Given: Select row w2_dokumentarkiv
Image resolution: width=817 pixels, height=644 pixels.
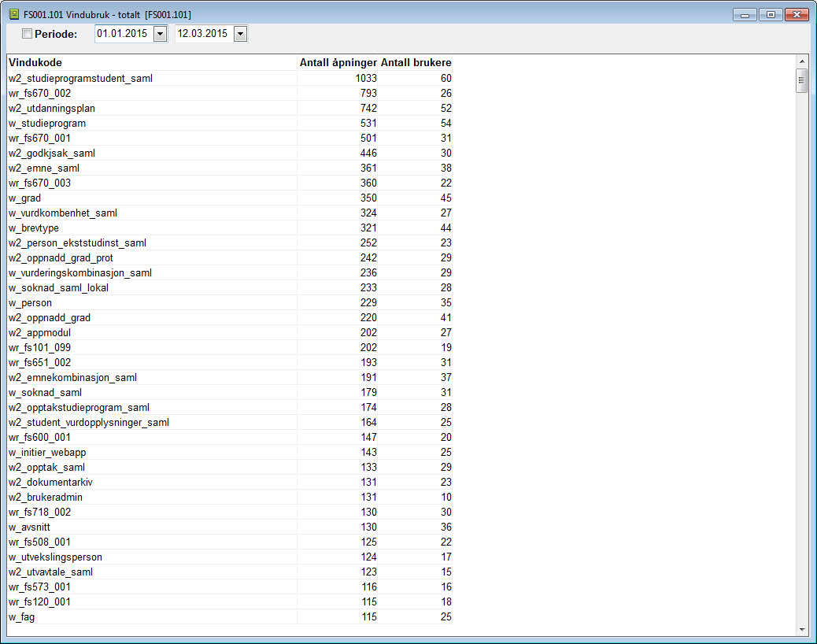Looking at the screenshot, I should coord(230,483).
